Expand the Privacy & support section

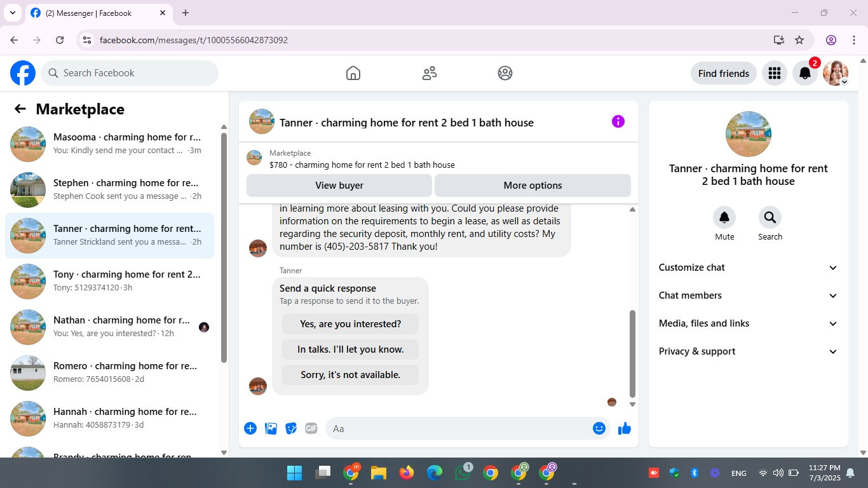pos(749,351)
